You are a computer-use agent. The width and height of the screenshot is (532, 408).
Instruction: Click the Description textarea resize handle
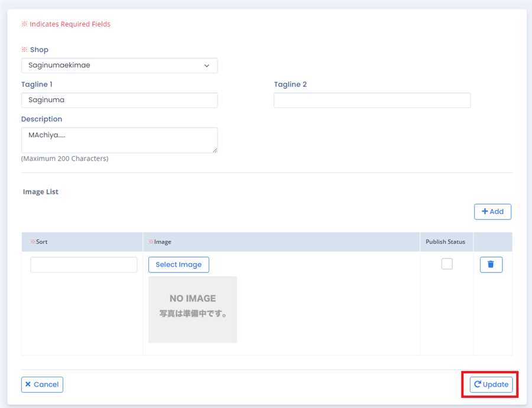pyautogui.click(x=214, y=150)
